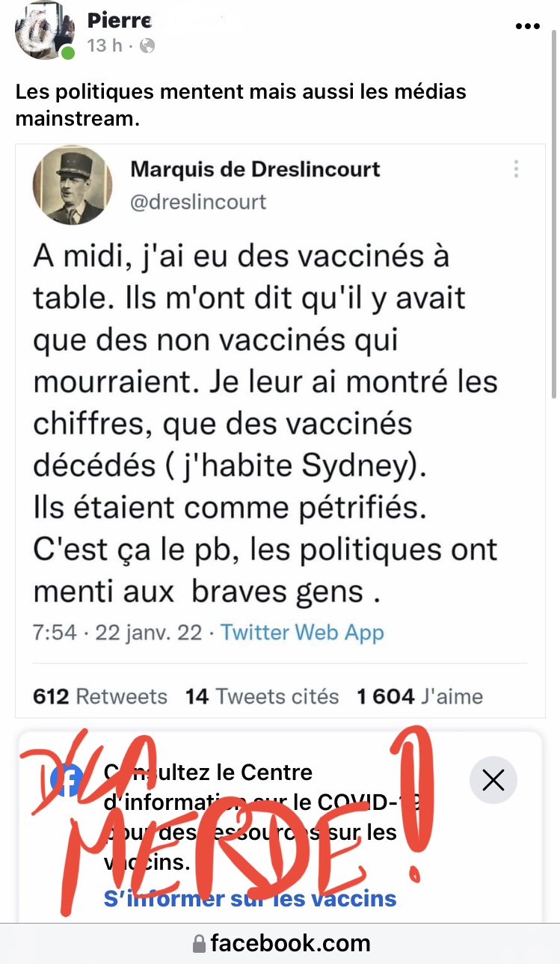
Task: Tap the Marquis de Dreslincourt avatar
Action: point(72,185)
